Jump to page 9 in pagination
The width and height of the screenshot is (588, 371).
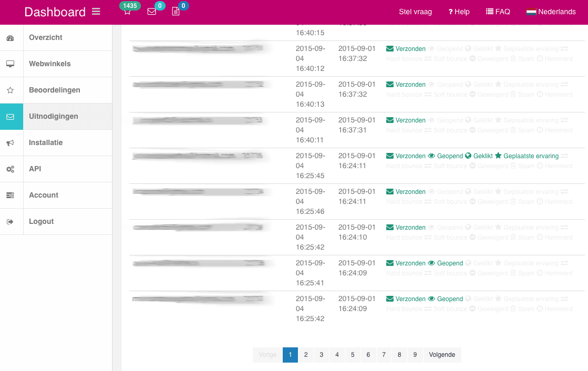click(x=415, y=355)
